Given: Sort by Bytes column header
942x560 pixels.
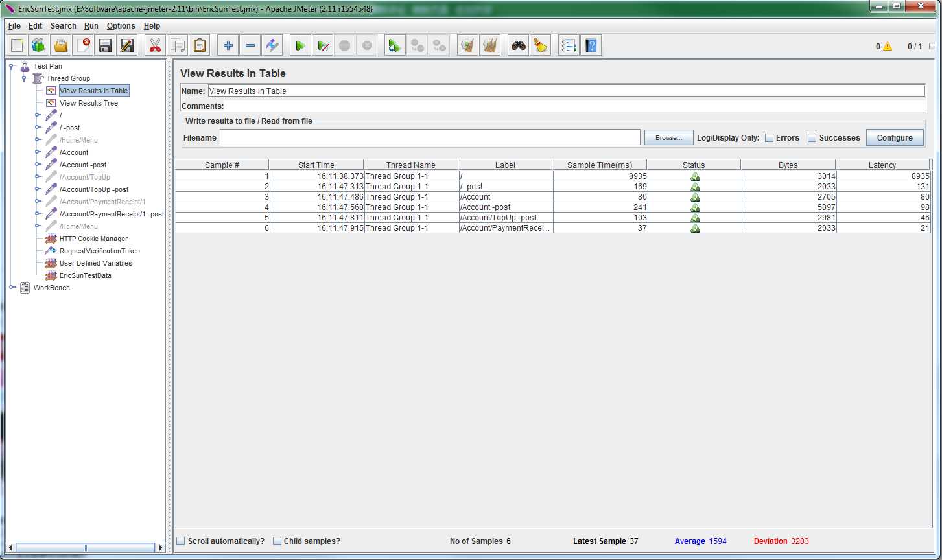Looking at the screenshot, I should click(x=788, y=165).
